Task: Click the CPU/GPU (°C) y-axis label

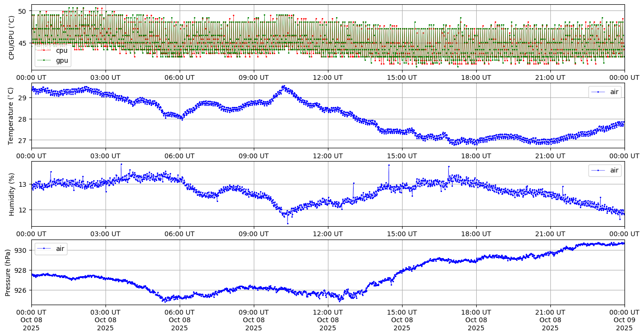Action: point(12,38)
